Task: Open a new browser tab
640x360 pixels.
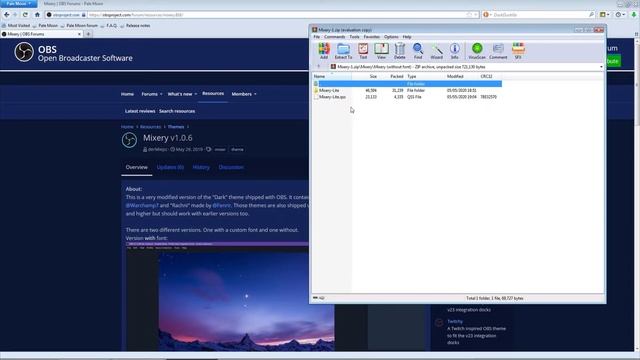Action: point(88,34)
